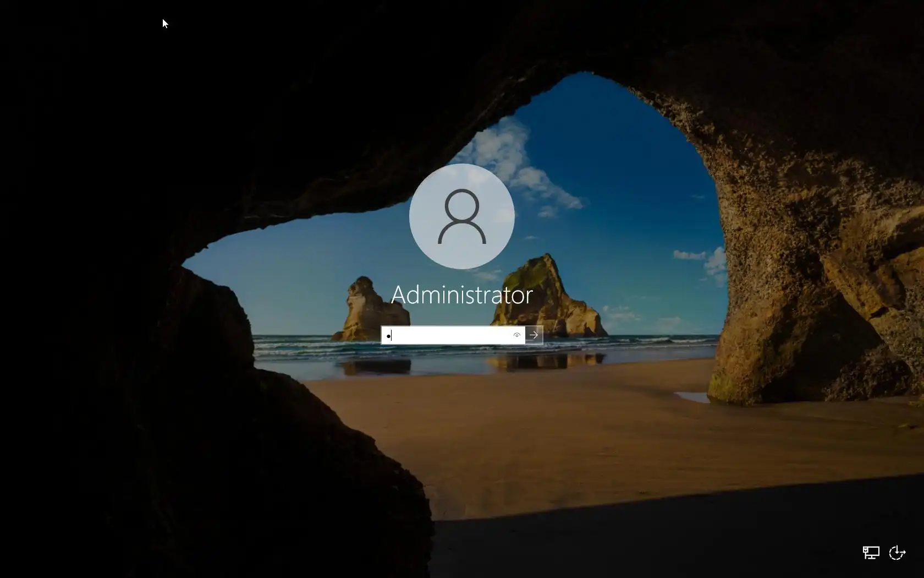
Task: Submit the password with the arrow button
Action: coord(534,335)
